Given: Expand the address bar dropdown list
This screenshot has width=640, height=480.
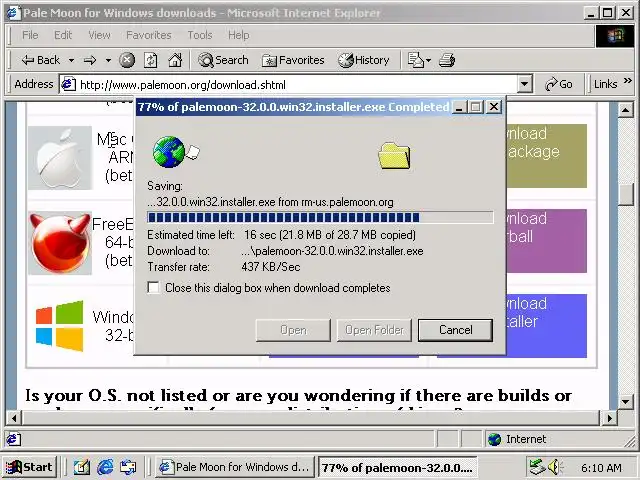Looking at the screenshot, I should pos(524,85).
